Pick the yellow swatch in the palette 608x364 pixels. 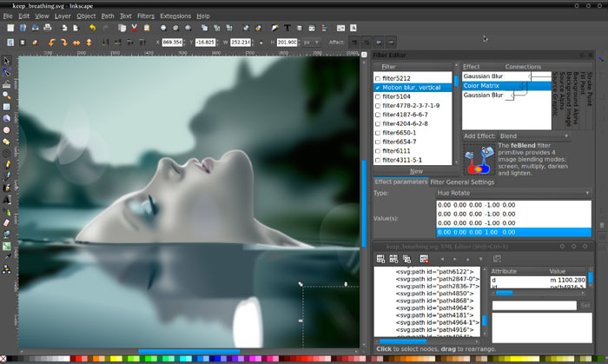coord(113,359)
